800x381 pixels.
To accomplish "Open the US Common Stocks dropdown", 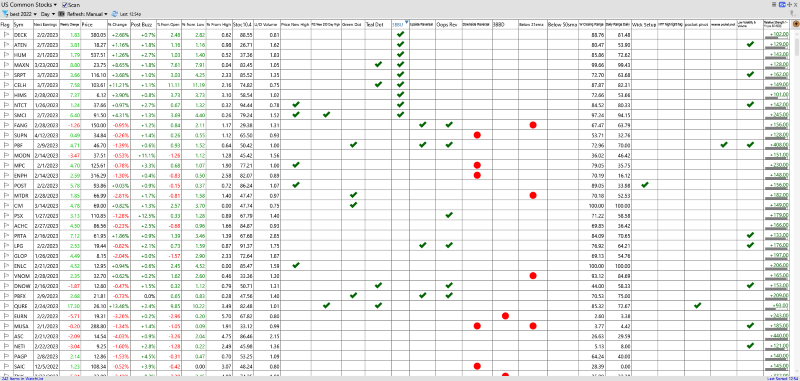I will 29,4.
